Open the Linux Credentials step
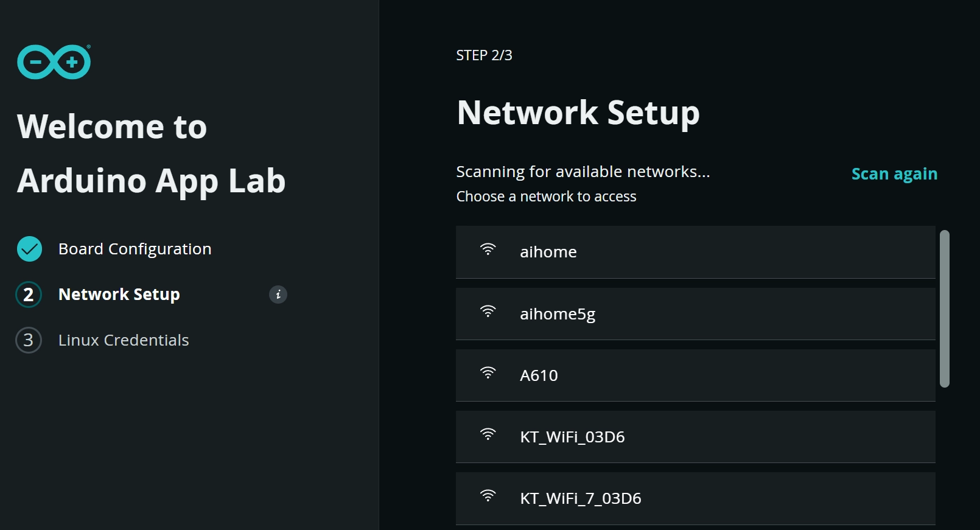Screen dimensions: 980x530 pos(124,340)
